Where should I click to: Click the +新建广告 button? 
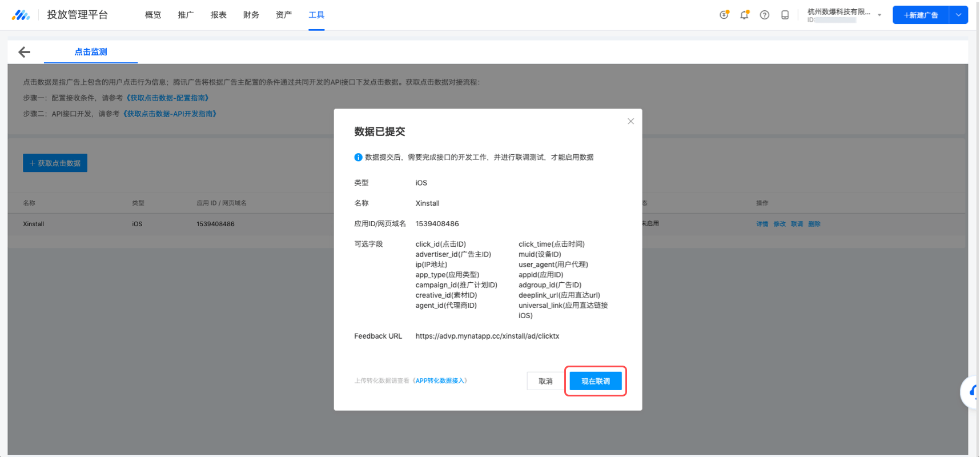click(921, 15)
